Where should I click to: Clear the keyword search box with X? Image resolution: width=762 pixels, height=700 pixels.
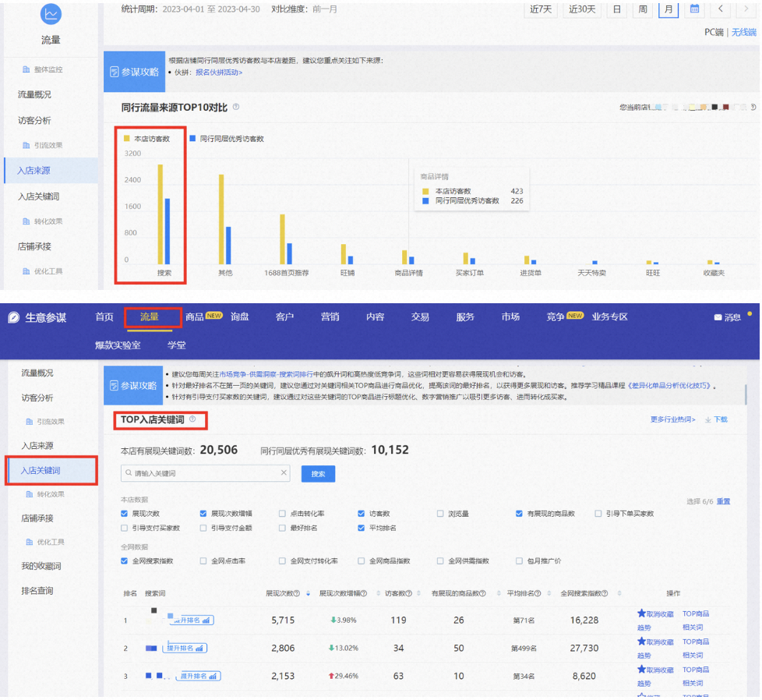pos(284,473)
